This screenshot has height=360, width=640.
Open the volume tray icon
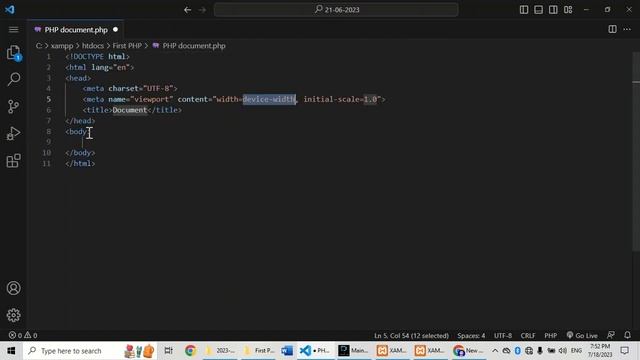click(562, 351)
